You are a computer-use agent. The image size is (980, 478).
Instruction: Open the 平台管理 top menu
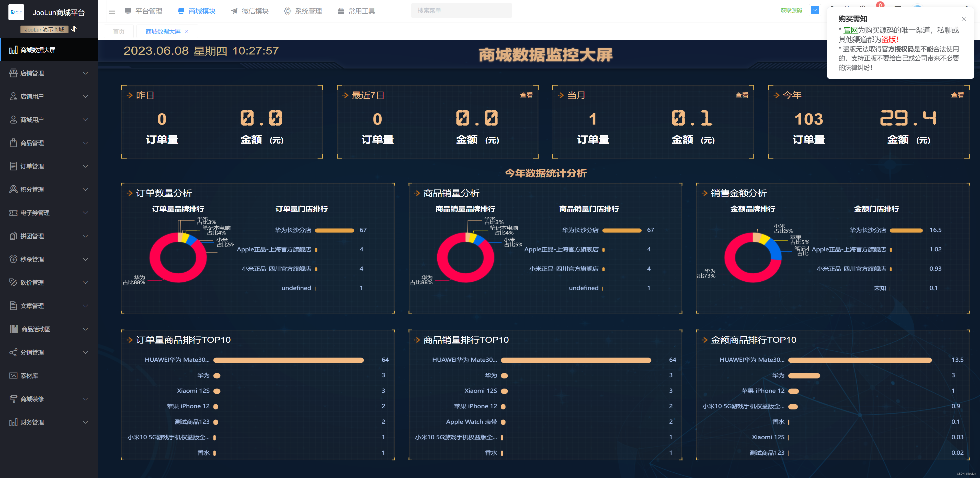coord(143,11)
